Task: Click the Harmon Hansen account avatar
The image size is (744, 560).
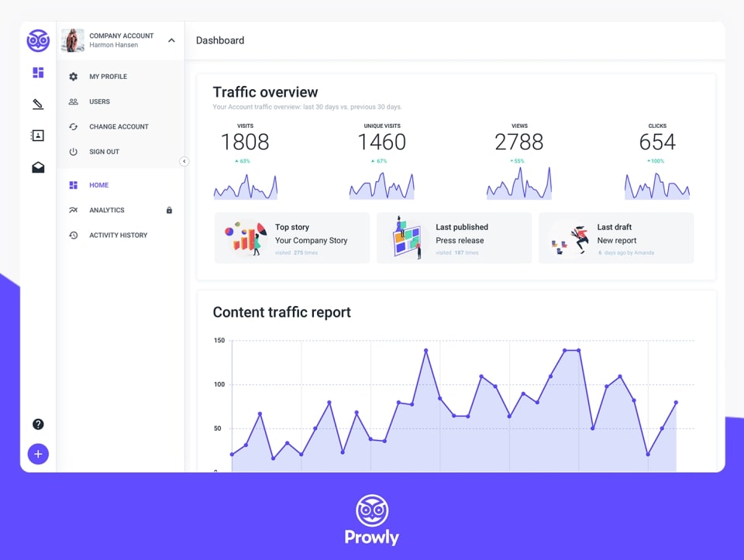Action: coord(73,40)
